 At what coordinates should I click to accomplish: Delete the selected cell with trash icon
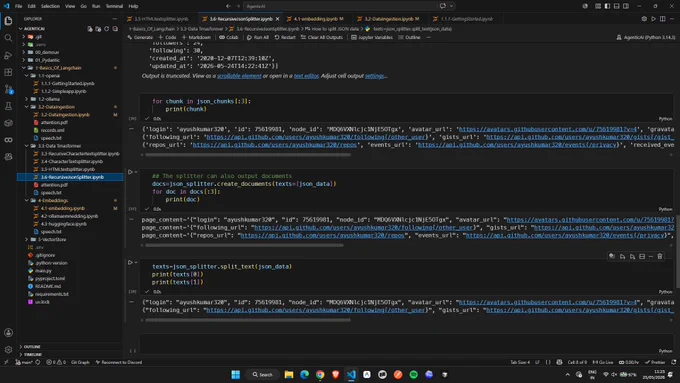tap(660, 256)
